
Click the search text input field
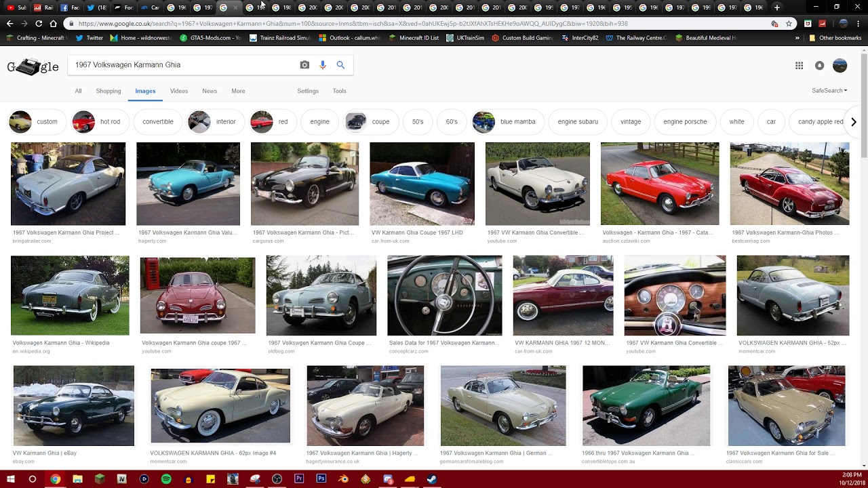(x=183, y=65)
